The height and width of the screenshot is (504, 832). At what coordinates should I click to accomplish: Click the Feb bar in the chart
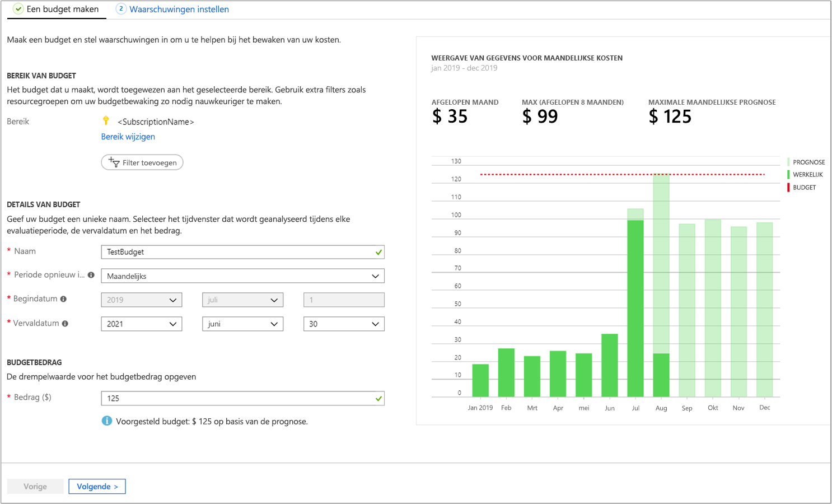[x=506, y=373]
